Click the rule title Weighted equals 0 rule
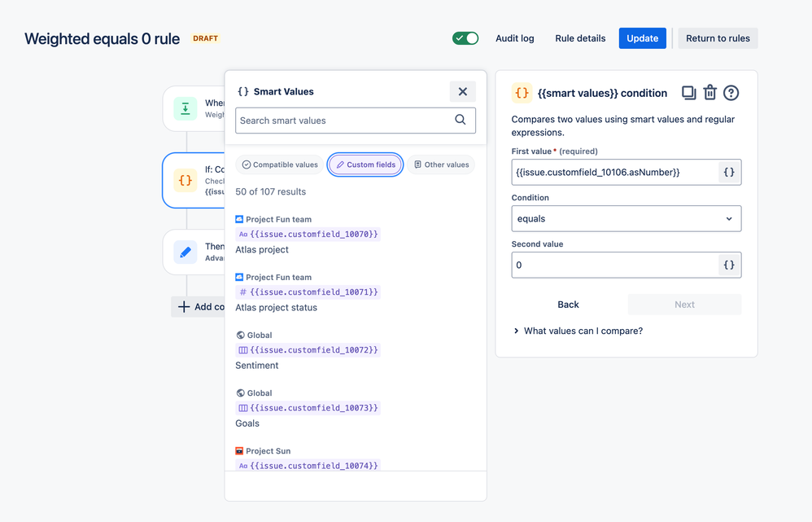Image resolution: width=812 pixels, height=522 pixels. click(102, 39)
